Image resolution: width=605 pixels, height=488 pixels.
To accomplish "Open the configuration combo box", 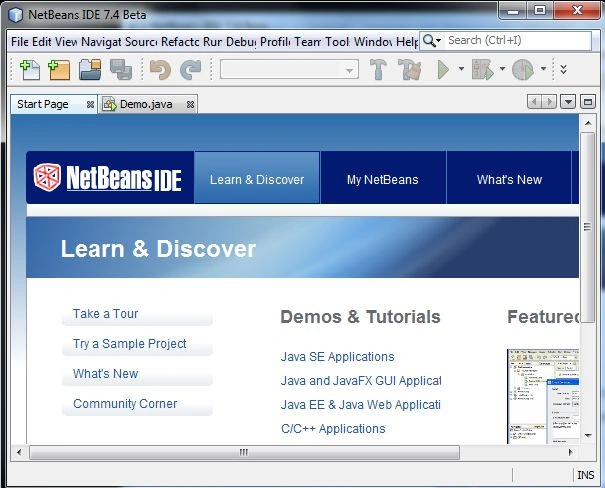I will pyautogui.click(x=289, y=69).
